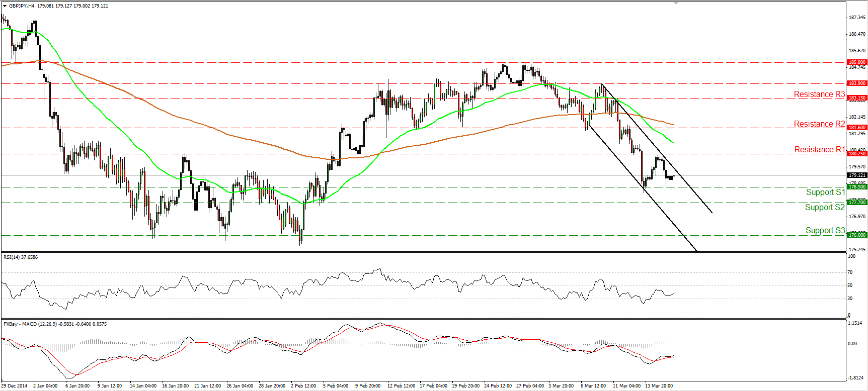Screen dimensions: 868x391
Task: Click the black 179.121 current price tag
Action: pos(857,175)
